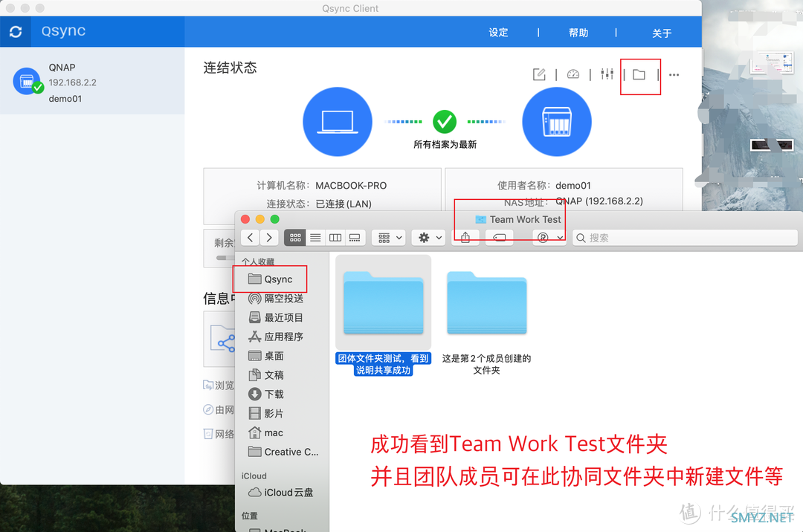The width and height of the screenshot is (803, 532).
Task: Open the 帮助 help menu
Action: click(578, 33)
